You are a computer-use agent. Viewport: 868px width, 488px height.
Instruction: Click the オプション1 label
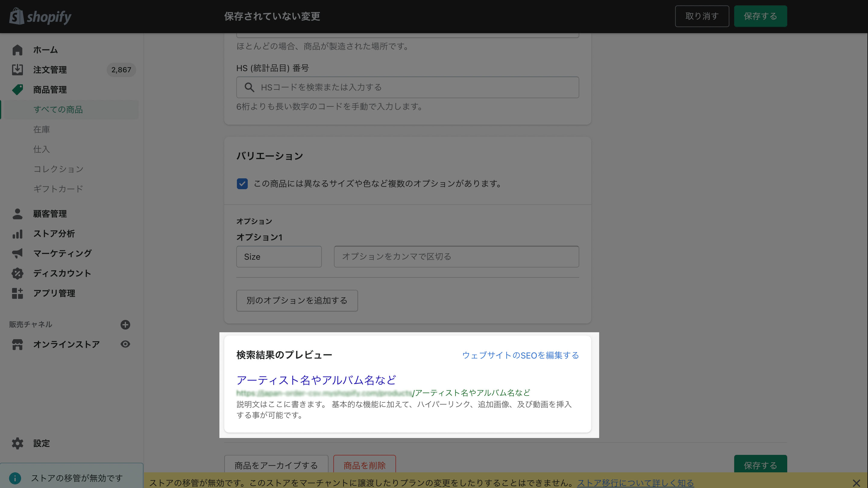tap(259, 237)
